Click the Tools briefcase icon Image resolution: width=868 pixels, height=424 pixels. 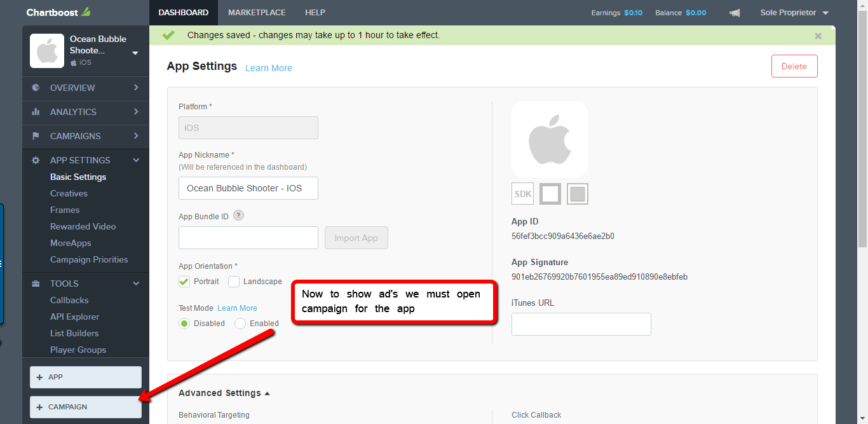[x=36, y=284]
